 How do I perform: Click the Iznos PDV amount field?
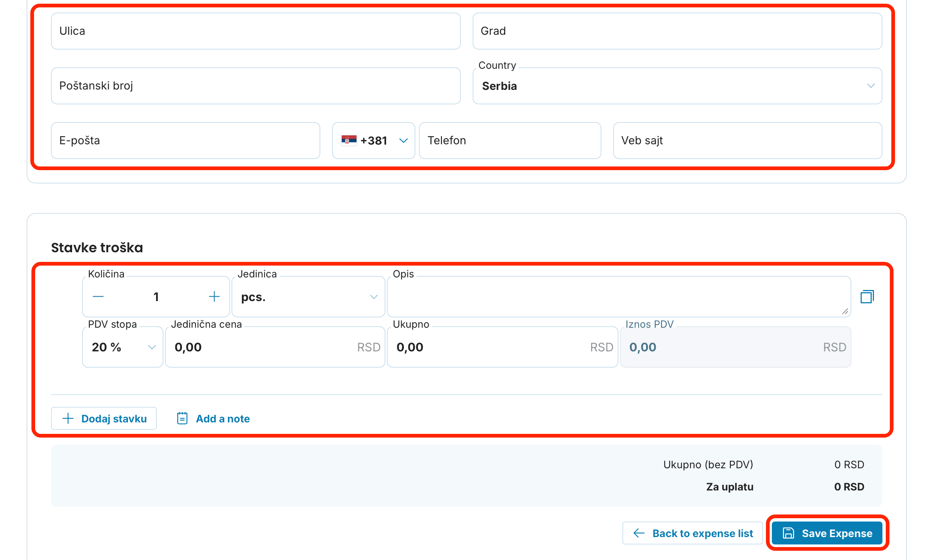point(735,347)
